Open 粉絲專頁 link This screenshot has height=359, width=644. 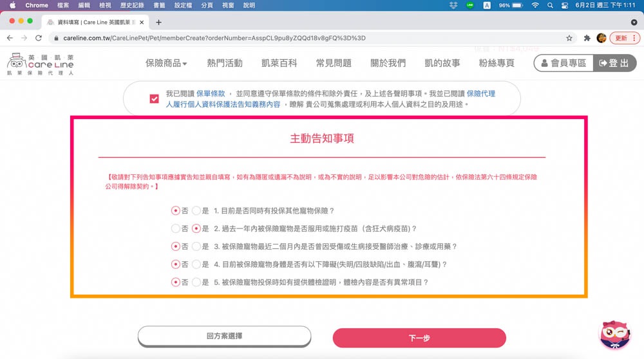tap(497, 63)
